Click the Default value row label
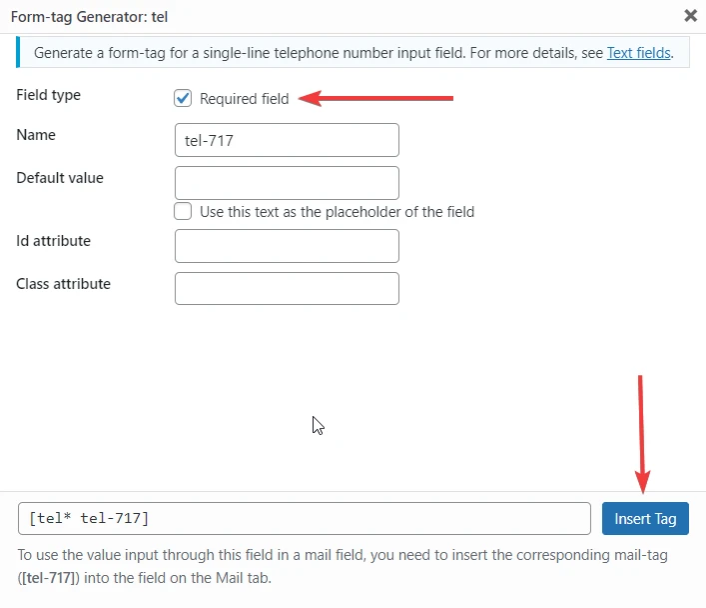 (x=60, y=178)
